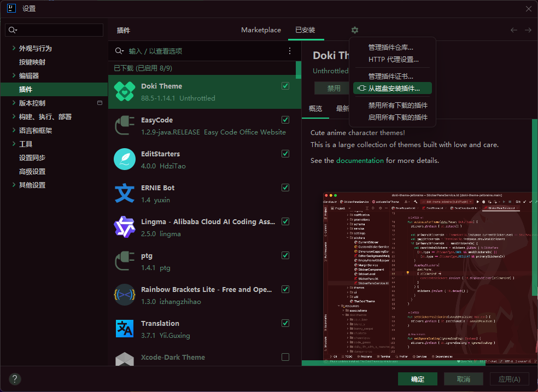This screenshot has width=538, height=392.
Task: Click the 确定 button
Action: [x=418, y=379]
